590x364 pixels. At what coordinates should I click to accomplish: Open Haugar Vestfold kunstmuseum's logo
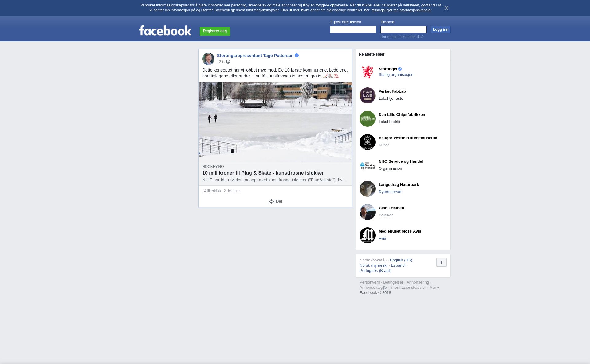(368, 142)
